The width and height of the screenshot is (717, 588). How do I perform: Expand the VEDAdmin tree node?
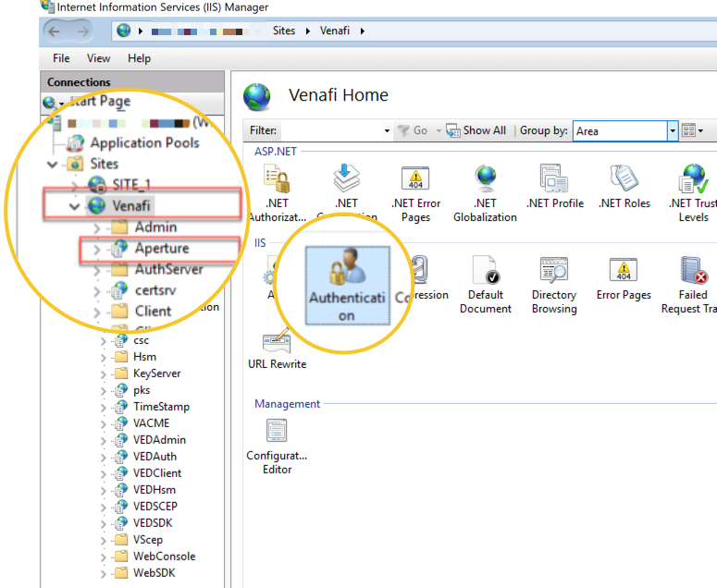pos(104,440)
